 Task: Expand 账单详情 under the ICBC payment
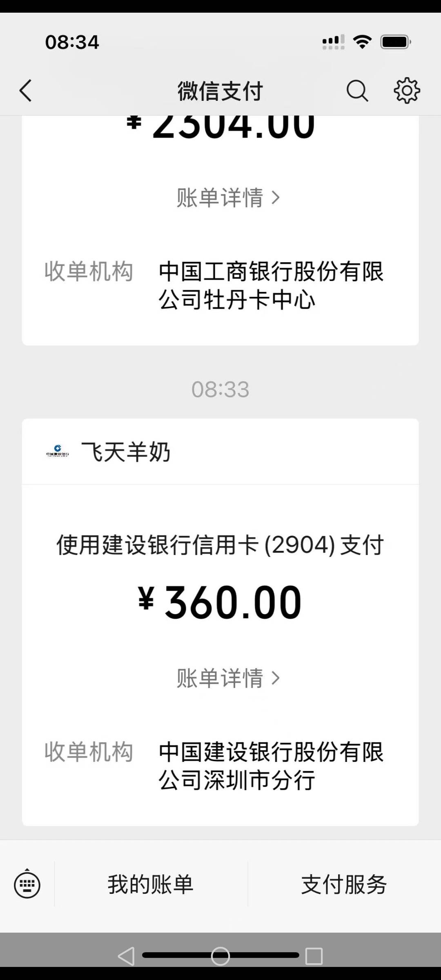(228, 198)
